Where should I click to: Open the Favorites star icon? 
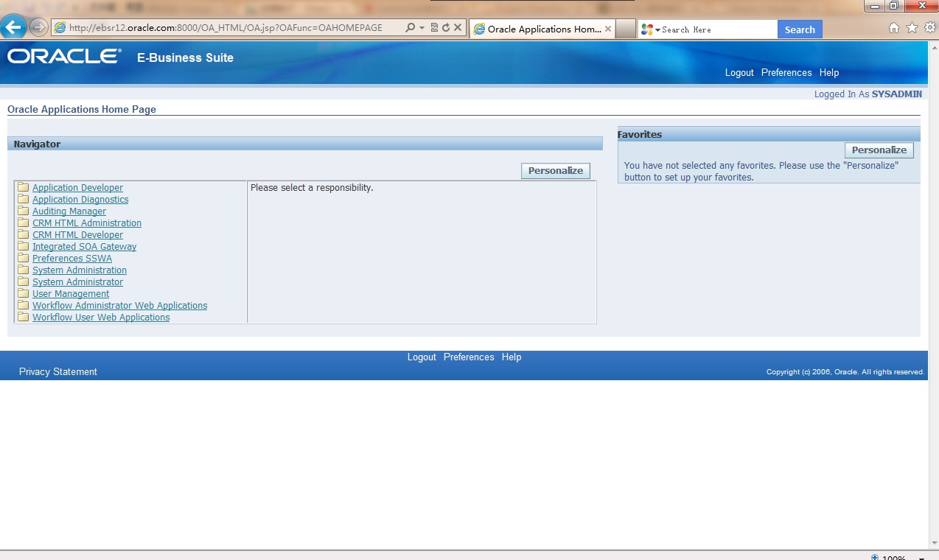coord(912,28)
